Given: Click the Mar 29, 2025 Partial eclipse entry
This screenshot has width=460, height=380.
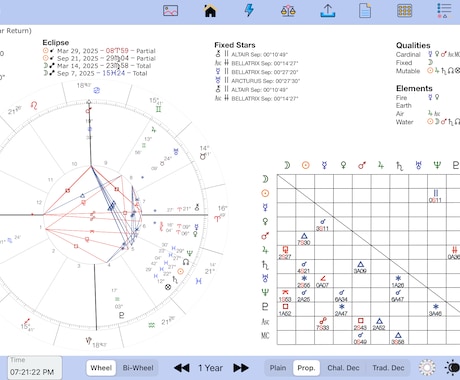Looking at the screenshot, I should pos(99,51).
